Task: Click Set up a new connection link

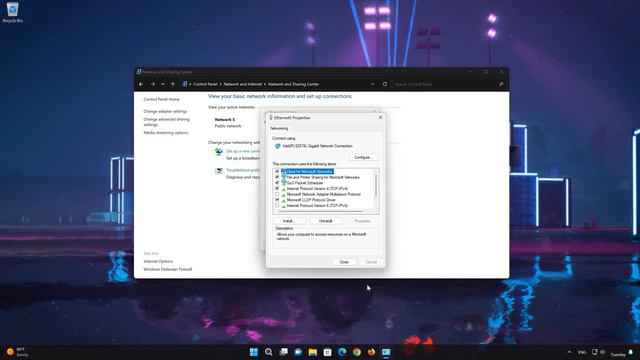Action: [243, 151]
